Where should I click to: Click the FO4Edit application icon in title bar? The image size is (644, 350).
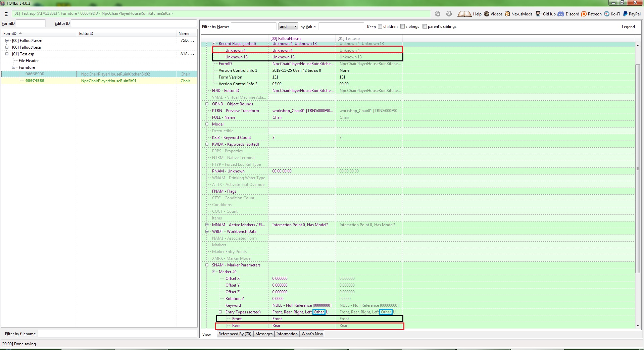pyautogui.click(x=3, y=3)
